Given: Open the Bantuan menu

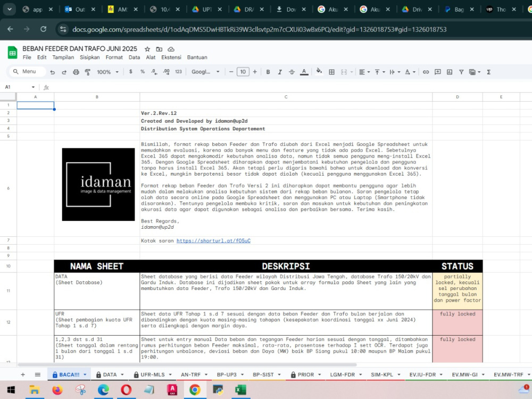Looking at the screenshot, I should pyautogui.click(x=197, y=57).
